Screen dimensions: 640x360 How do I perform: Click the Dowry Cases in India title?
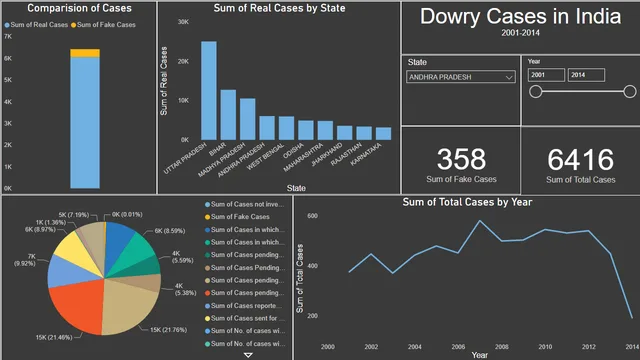coord(520,16)
